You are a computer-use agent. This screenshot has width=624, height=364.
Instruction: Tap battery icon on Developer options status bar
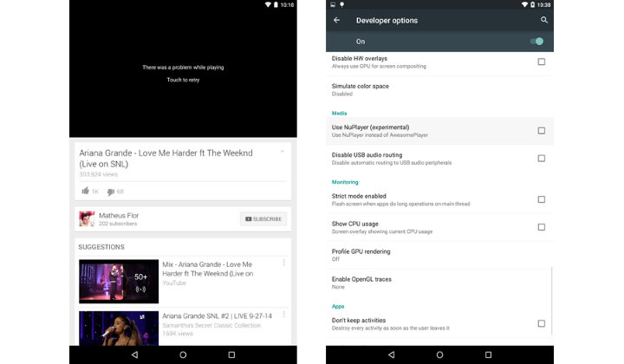coord(532,5)
